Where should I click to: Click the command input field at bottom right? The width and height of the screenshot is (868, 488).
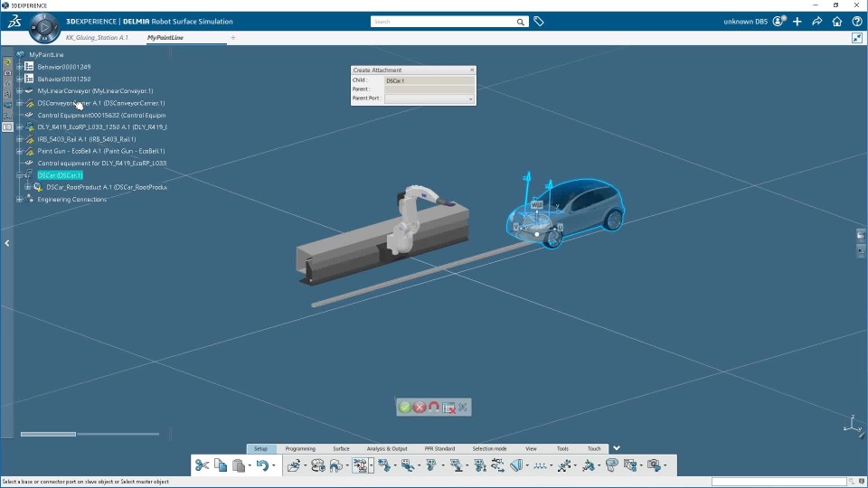(x=778, y=482)
